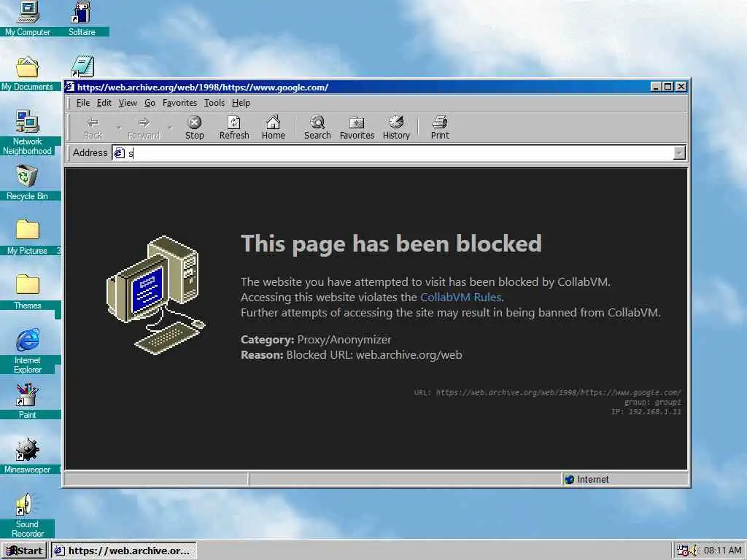
Task: Select the My Documents desktop icon
Action: pos(27,74)
